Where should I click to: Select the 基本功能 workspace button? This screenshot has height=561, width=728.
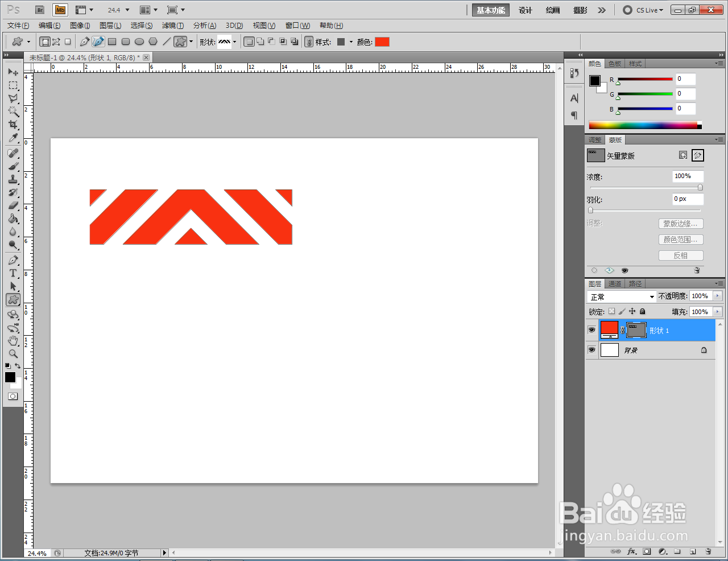pyautogui.click(x=491, y=10)
